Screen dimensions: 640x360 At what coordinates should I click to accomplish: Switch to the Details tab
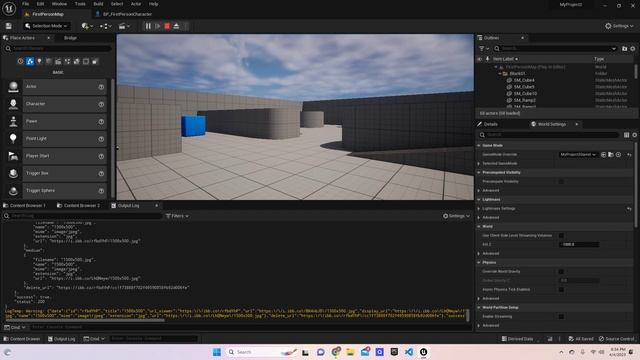(x=487, y=124)
